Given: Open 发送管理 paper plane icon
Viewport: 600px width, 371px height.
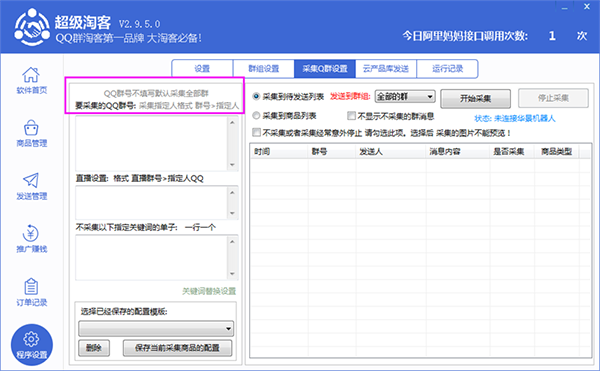Looking at the screenshot, I should (x=31, y=180).
